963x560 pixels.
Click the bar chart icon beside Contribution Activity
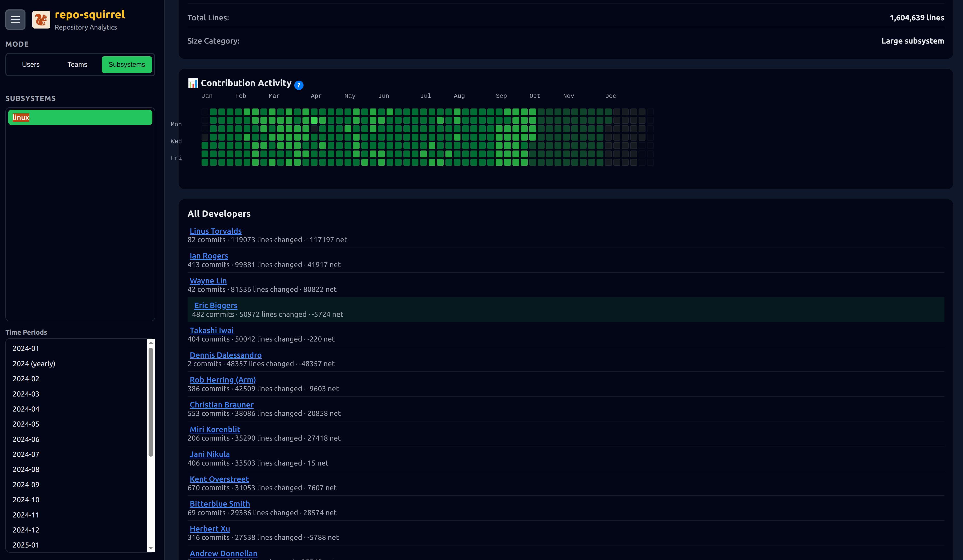pyautogui.click(x=193, y=83)
